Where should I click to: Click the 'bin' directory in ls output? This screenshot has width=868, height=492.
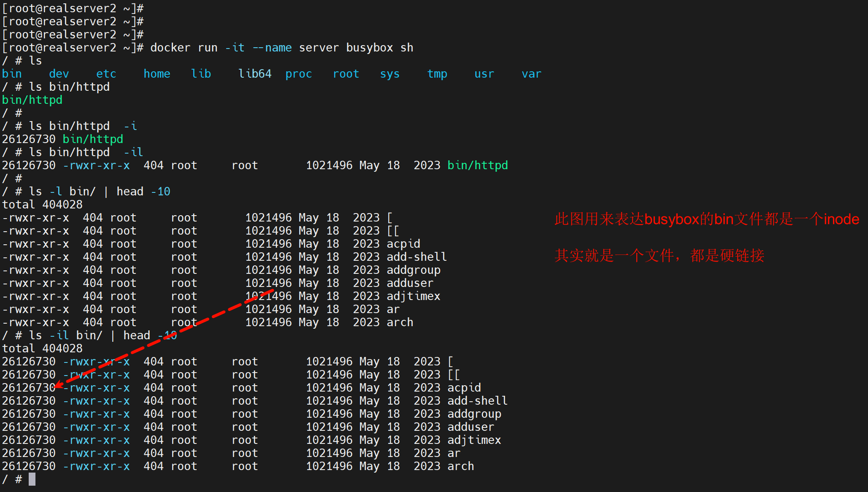coord(12,74)
